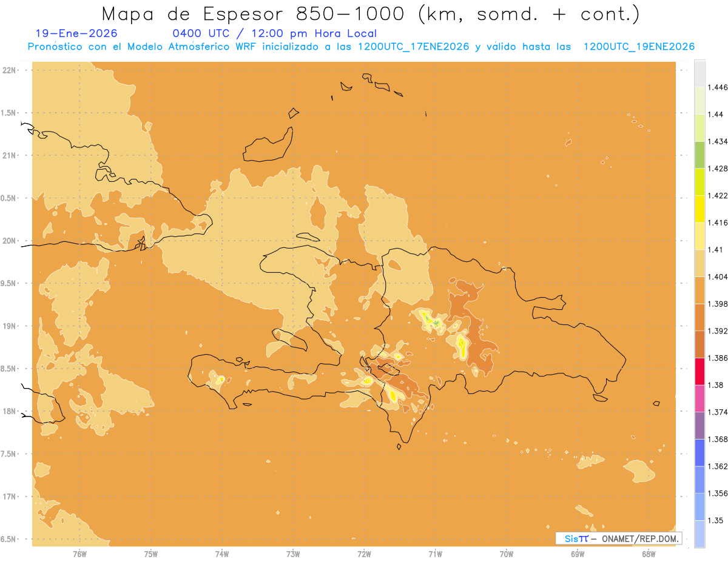
Task: Click the longitude axis label "72W"
Action: [364, 554]
